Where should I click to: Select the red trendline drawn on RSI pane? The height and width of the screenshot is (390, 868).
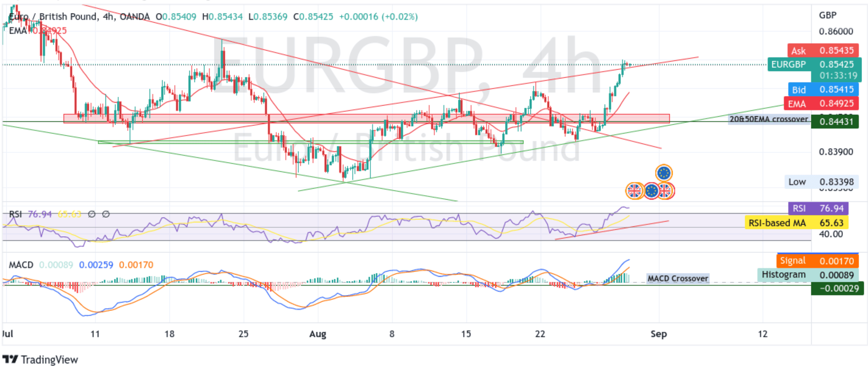click(x=612, y=230)
